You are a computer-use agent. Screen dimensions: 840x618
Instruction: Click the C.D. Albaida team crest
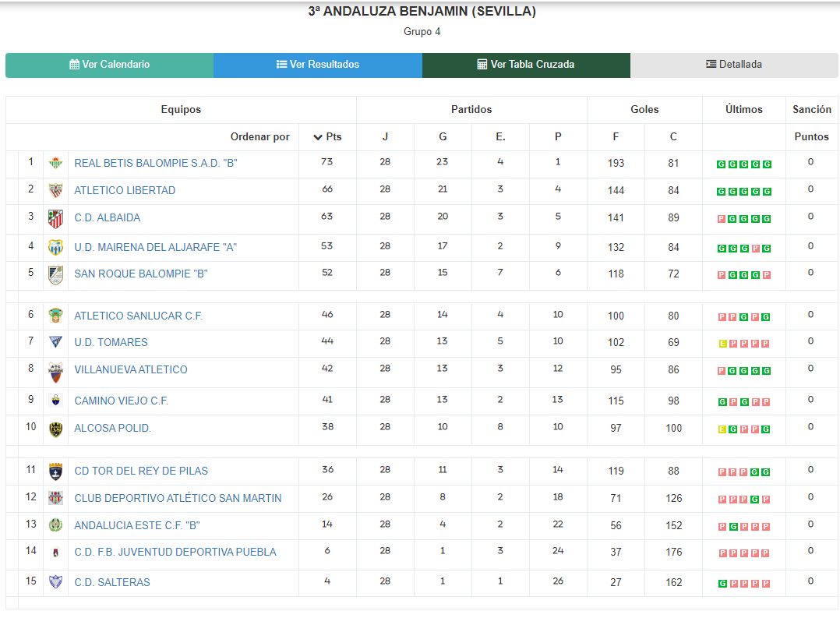click(56, 219)
